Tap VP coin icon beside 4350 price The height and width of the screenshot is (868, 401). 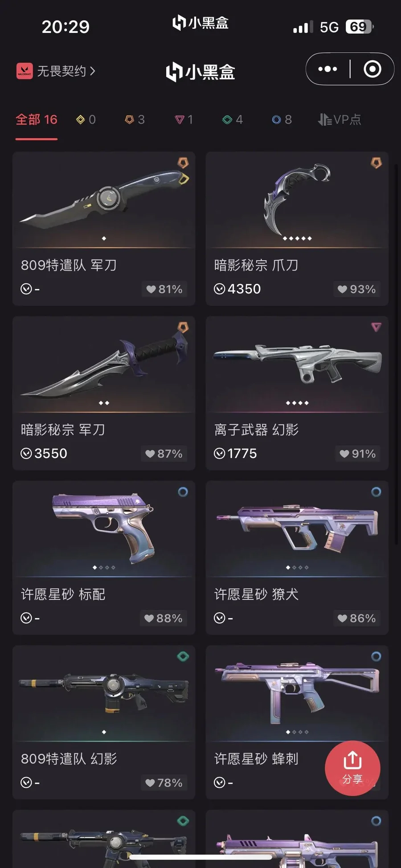click(x=220, y=289)
